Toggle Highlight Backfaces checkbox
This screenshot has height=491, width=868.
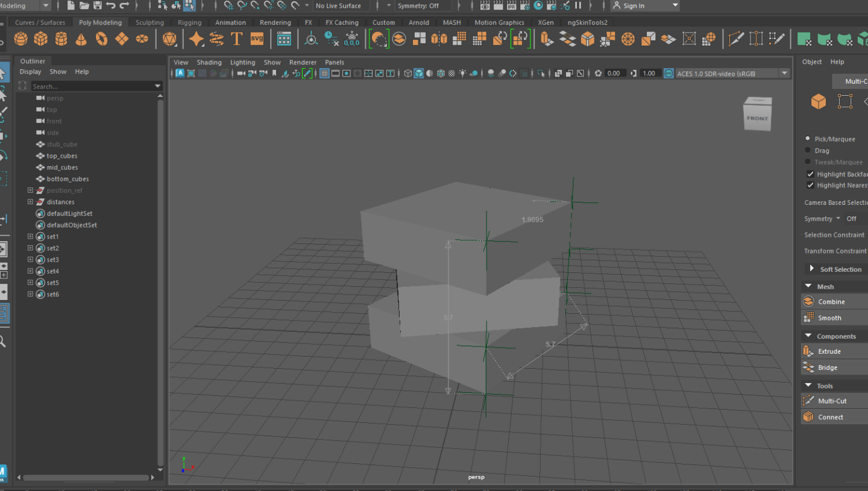point(810,174)
